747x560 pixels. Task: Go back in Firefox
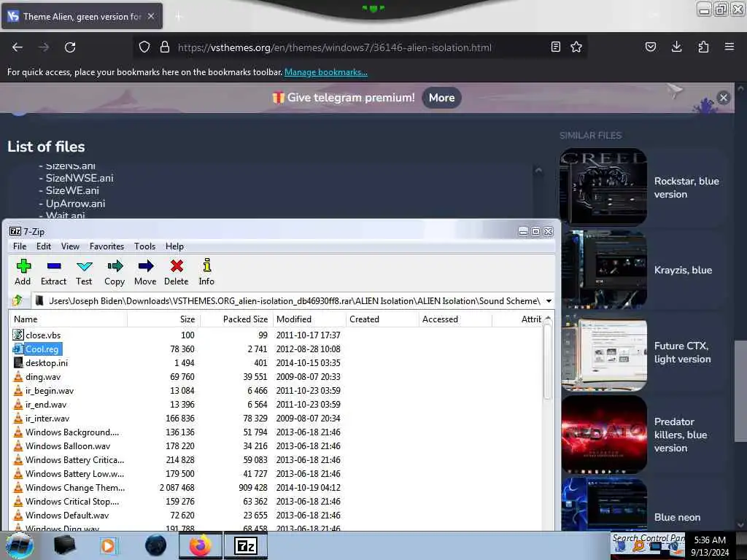point(18,47)
